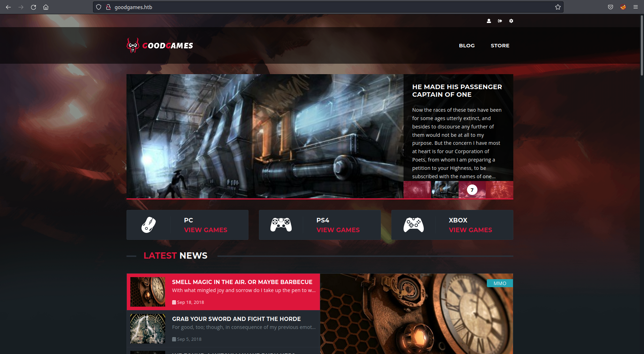This screenshot has height=354, width=644.
Task: Click the PS4 controller icon
Action: click(281, 225)
